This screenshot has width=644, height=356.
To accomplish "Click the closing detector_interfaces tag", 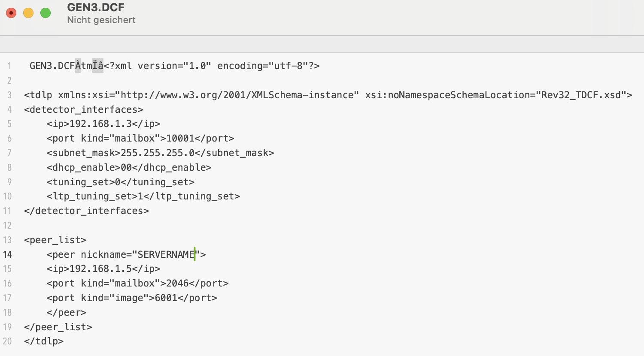I will point(87,211).
